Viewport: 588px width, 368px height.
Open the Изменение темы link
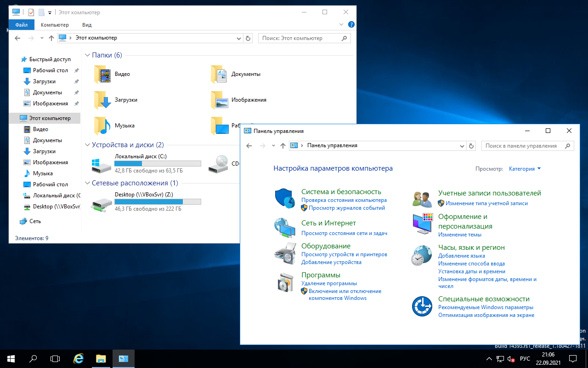(460, 235)
